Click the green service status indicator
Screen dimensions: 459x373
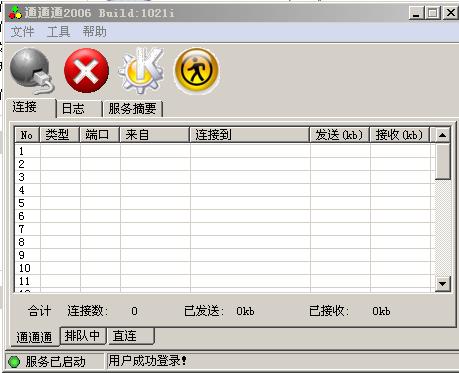click(14, 362)
